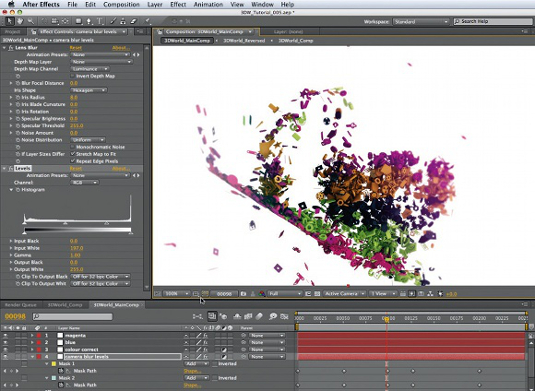Screen dimensions: 535x391
Task: Expand the Blur Focal Distance property
Action: [11, 83]
